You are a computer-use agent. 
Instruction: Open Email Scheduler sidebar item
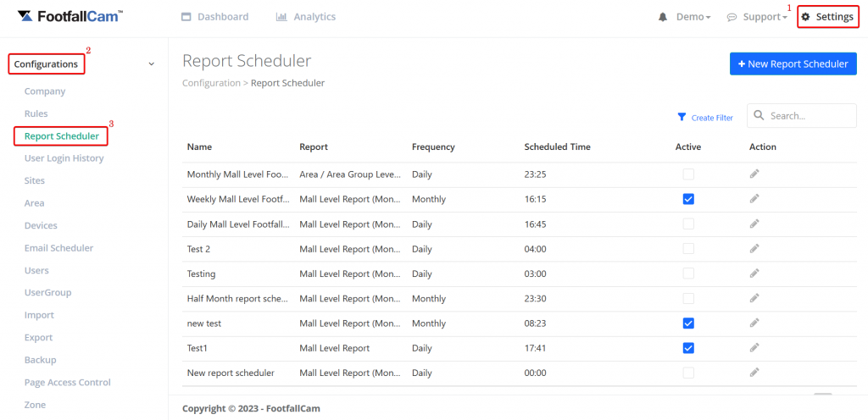58,248
